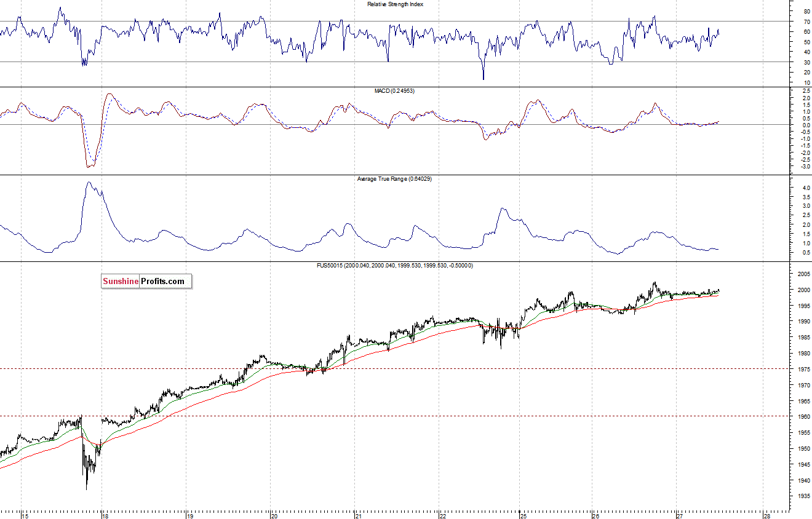This screenshot has width=812, height=519.
Task: Select the red dashed line at 1960
Action: [394, 416]
